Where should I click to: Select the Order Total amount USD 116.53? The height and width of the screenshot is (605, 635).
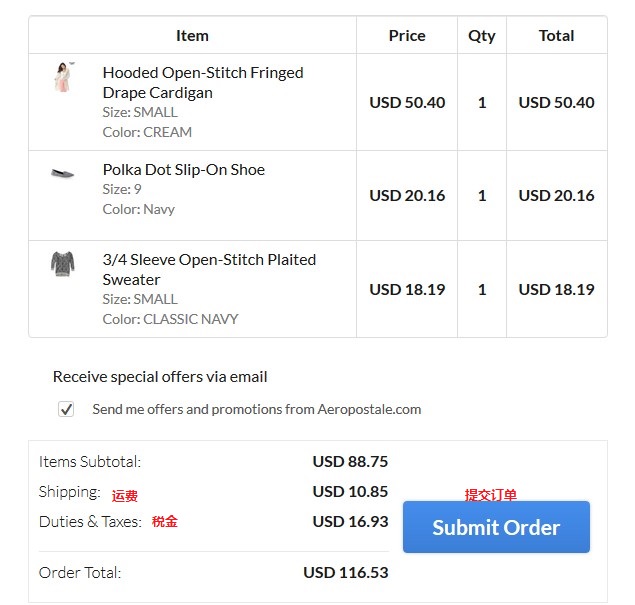coord(346,572)
